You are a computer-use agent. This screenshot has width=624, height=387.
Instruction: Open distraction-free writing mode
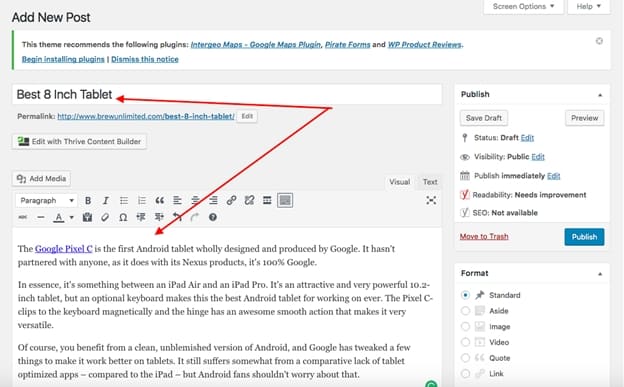(431, 200)
